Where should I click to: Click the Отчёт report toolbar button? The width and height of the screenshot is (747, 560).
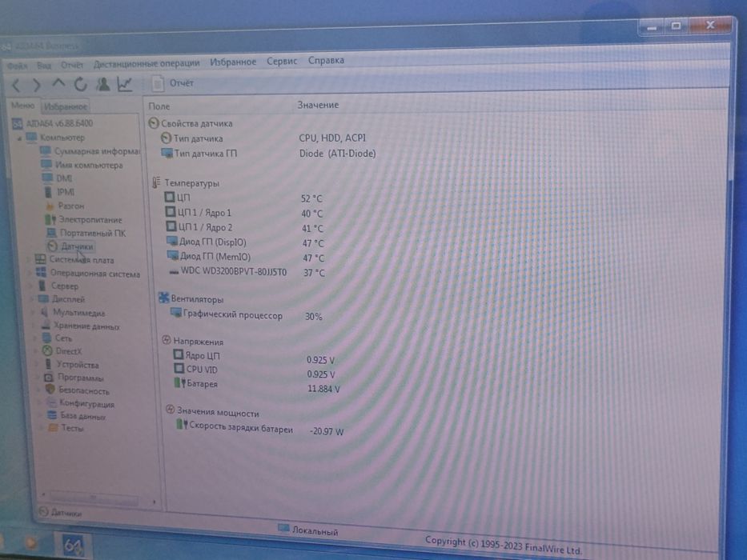(172, 83)
